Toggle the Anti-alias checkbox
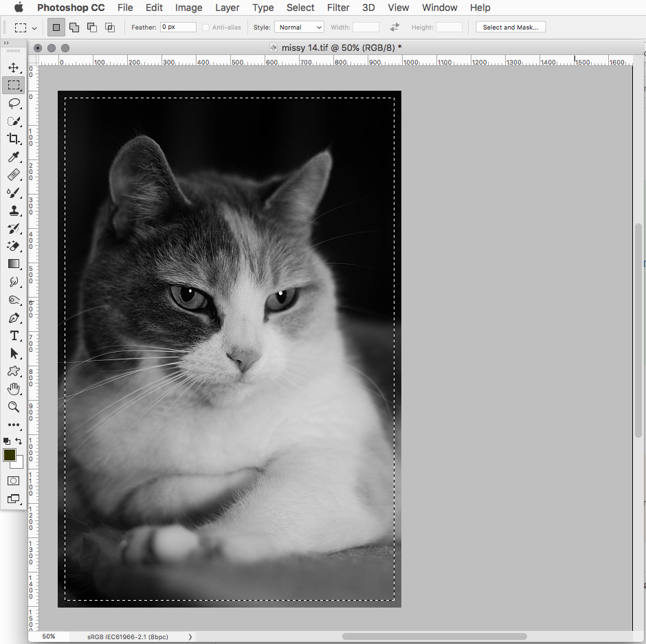 pos(205,27)
